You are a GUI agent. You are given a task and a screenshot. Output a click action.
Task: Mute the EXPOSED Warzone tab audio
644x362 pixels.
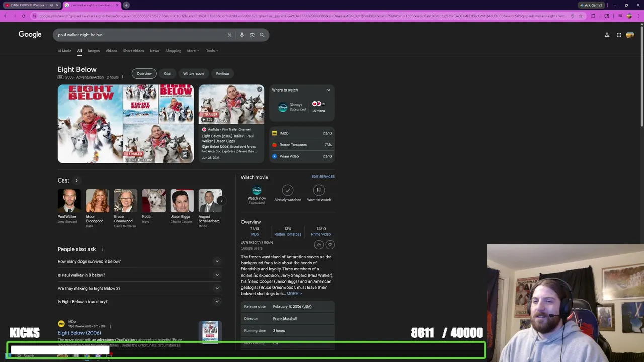(51, 5)
